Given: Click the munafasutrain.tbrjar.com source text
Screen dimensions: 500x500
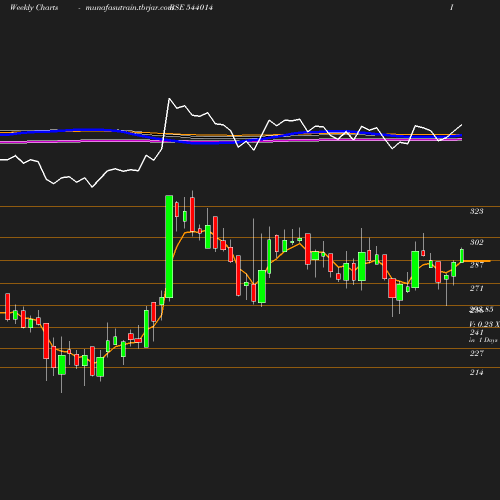Looking at the screenshot, I should (129, 8).
